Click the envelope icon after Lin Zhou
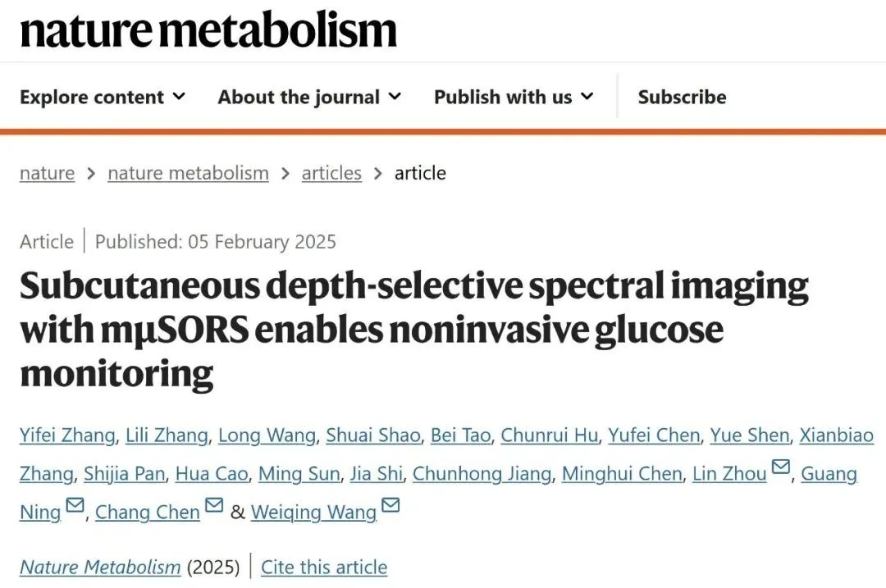Image resolution: width=886 pixels, height=588 pixels. click(x=781, y=467)
